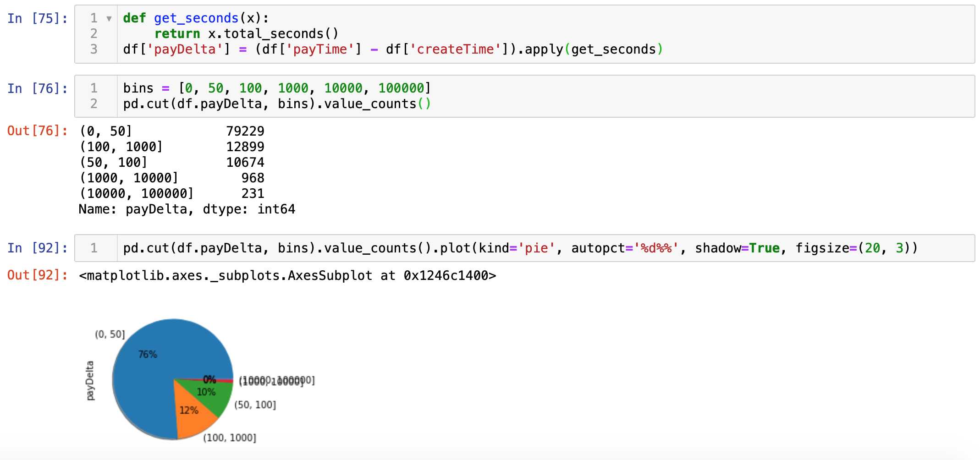Click the 'Name: payDelta, dtype: int64' text
This screenshot has height=460, width=980.
(x=187, y=209)
